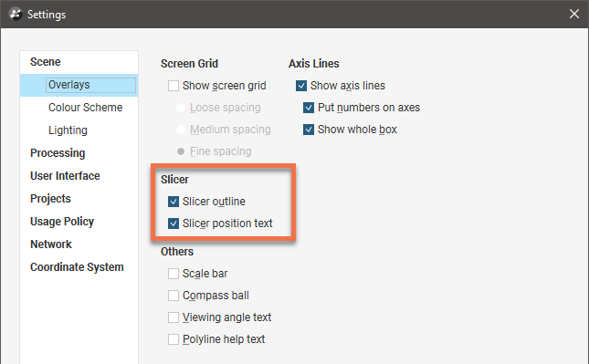Go to User Interface settings

[x=65, y=176]
